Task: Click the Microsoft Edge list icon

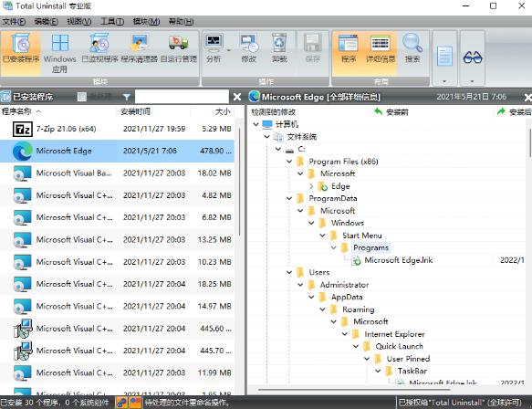Action: point(23,151)
